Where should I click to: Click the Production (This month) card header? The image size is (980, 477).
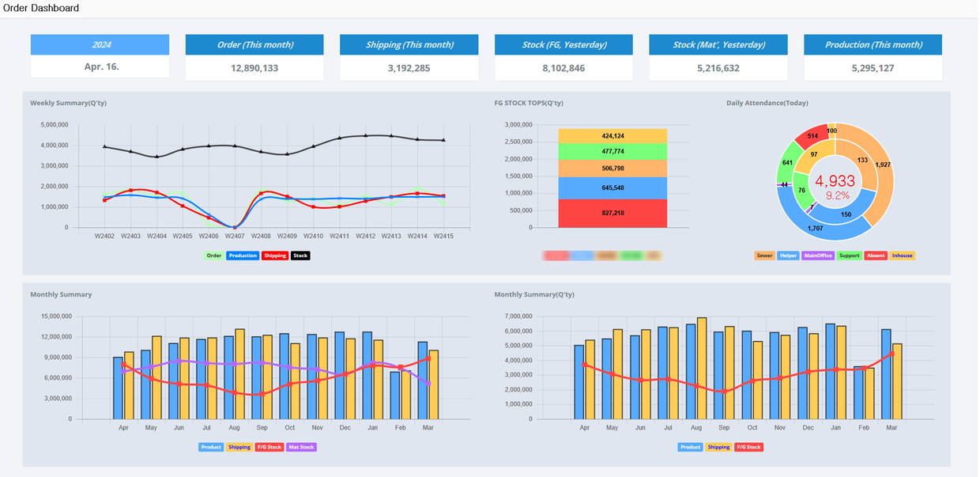coord(873,44)
